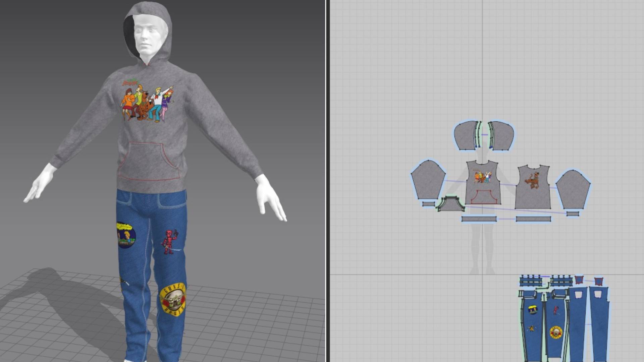Select the left hood pattern piece in 2D window
Image resolution: width=644 pixels, height=362 pixels.
[465, 135]
